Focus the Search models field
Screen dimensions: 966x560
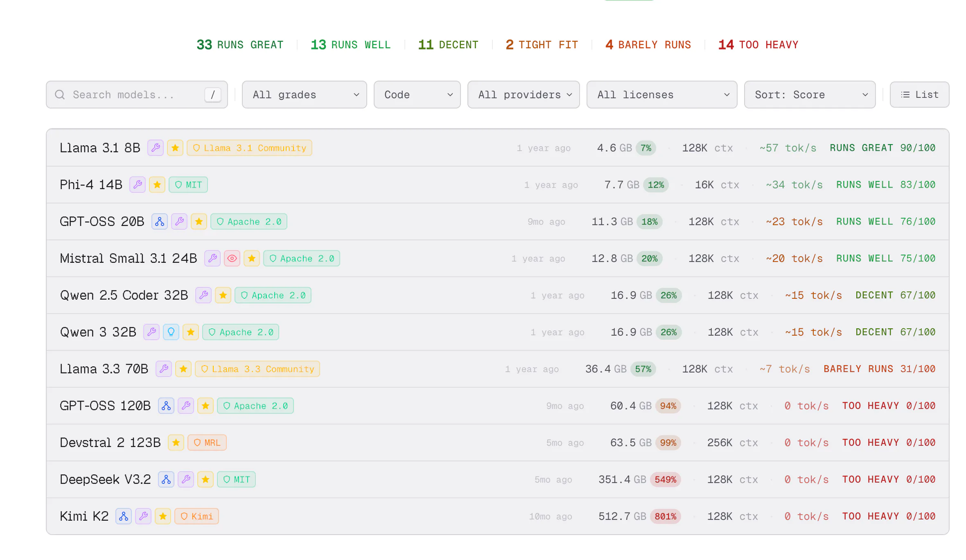[137, 95]
